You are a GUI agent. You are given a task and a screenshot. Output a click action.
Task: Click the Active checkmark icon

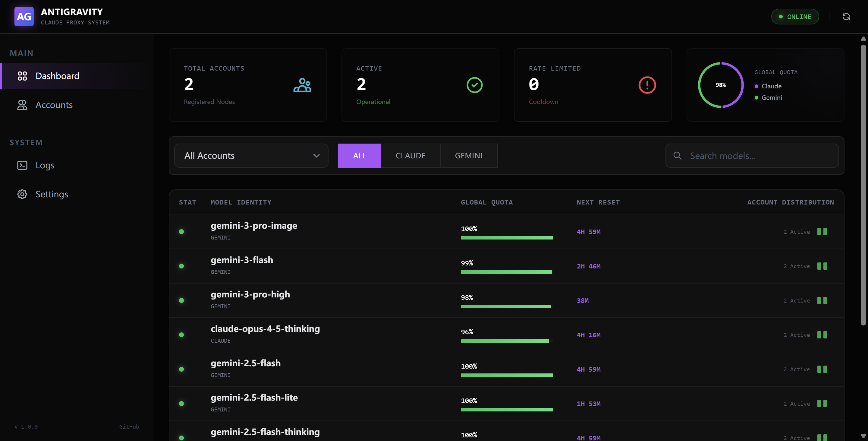[x=474, y=85]
